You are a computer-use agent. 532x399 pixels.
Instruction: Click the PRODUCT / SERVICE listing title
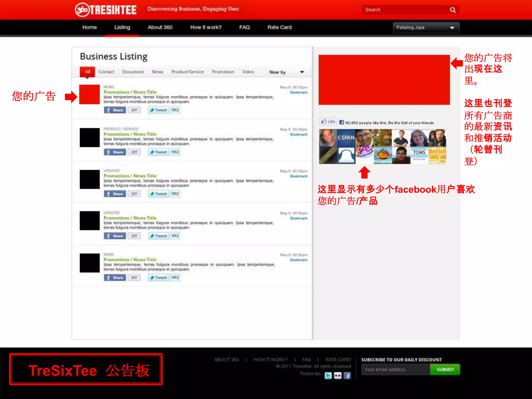130,134
